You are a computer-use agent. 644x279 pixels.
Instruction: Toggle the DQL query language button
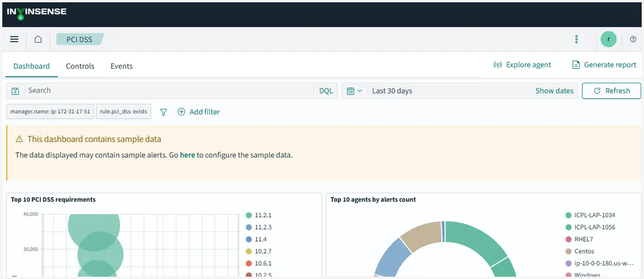click(x=326, y=91)
